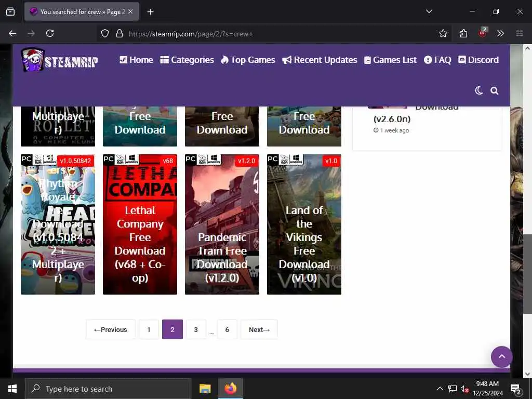Open the Categories menu item
532x399 pixels.
[x=187, y=60]
